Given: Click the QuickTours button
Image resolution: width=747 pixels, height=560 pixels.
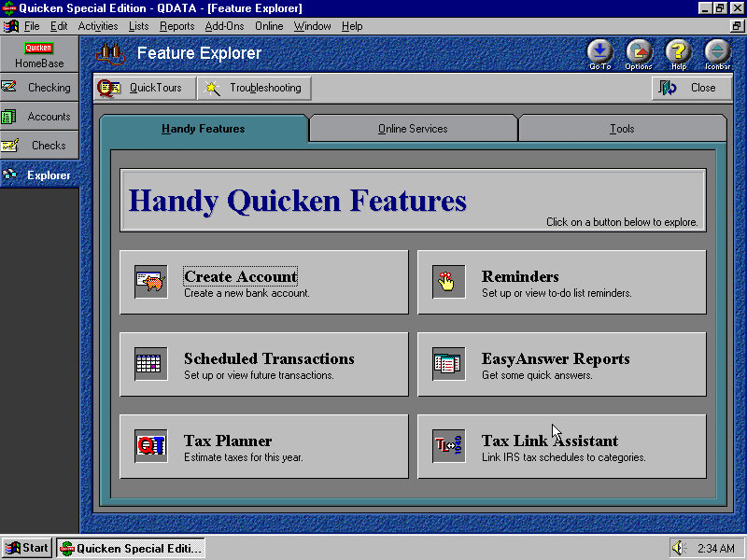Looking at the screenshot, I should pyautogui.click(x=145, y=88).
